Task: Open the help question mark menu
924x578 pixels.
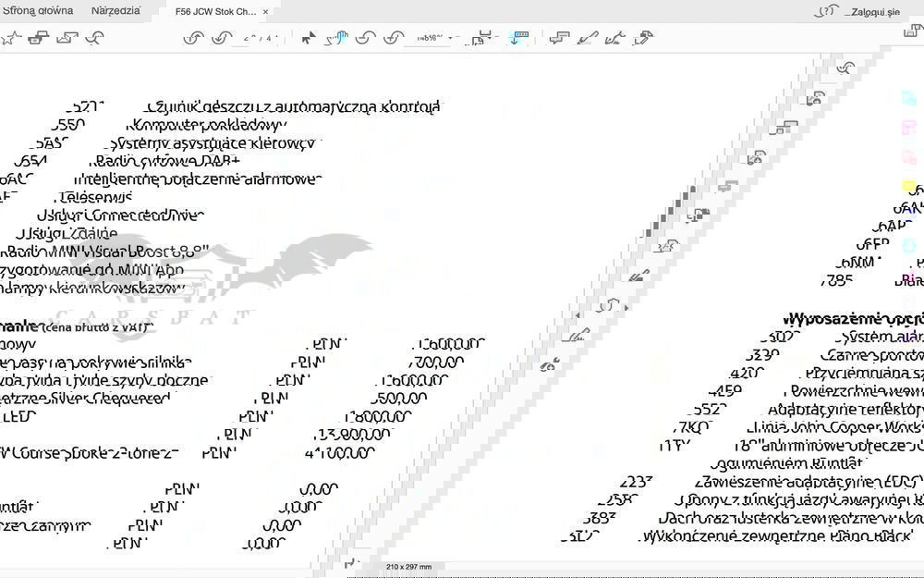Action: [x=825, y=11]
